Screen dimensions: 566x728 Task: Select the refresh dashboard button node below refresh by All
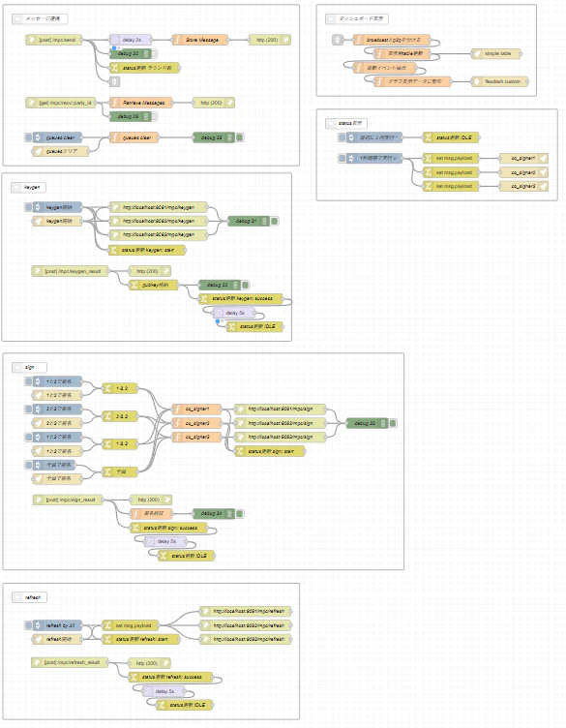click(x=57, y=639)
